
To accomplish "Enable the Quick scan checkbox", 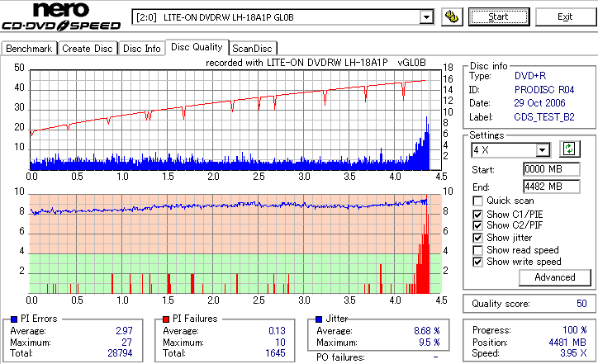I will 477,201.
